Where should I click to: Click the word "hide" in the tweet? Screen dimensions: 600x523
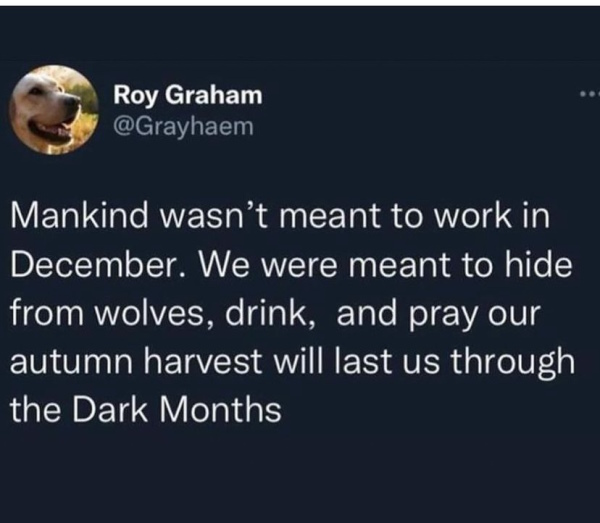549,265
